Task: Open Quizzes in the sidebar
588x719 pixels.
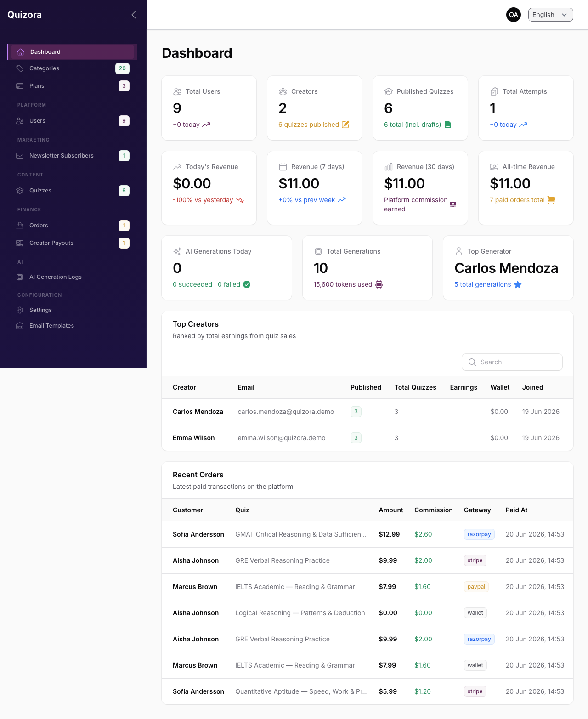Action: click(72, 191)
